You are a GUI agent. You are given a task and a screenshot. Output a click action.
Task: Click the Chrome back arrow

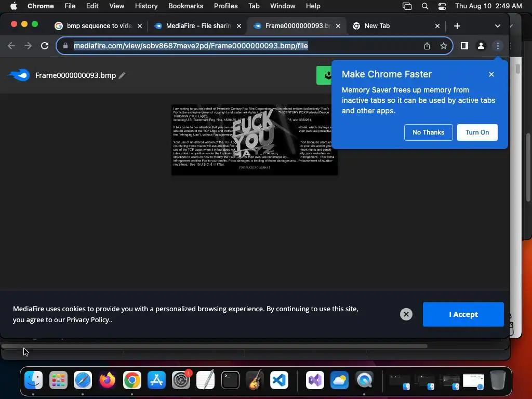click(x=11, y=46)
